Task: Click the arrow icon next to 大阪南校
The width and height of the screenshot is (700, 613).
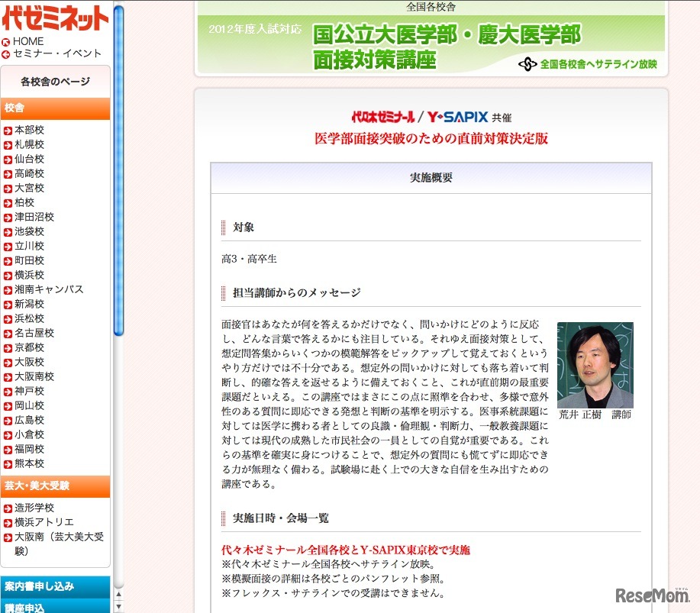Action: click(x=8, y=378)
